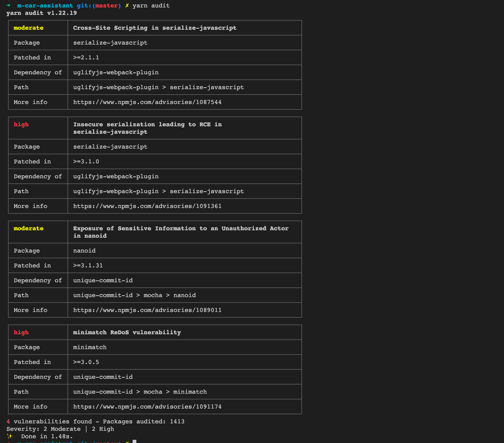Select the yarn audit v1.22.19 version line

coord(42,13)
